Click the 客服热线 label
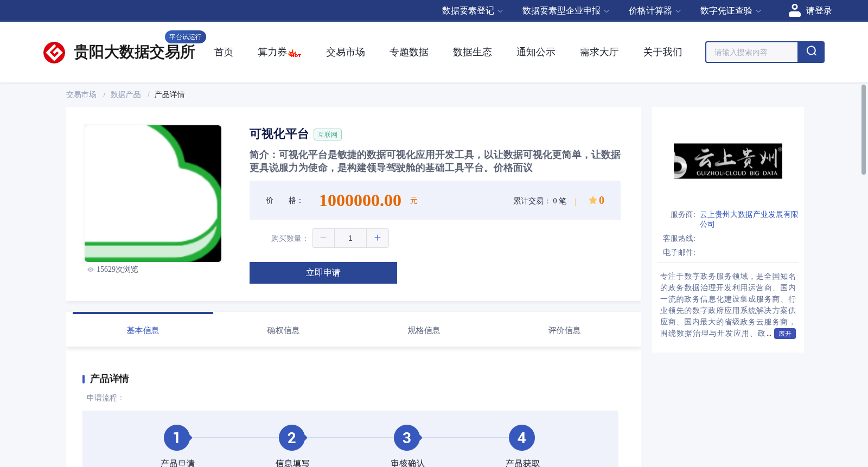Screen dimensions: 868x467 tap(679, 239)
